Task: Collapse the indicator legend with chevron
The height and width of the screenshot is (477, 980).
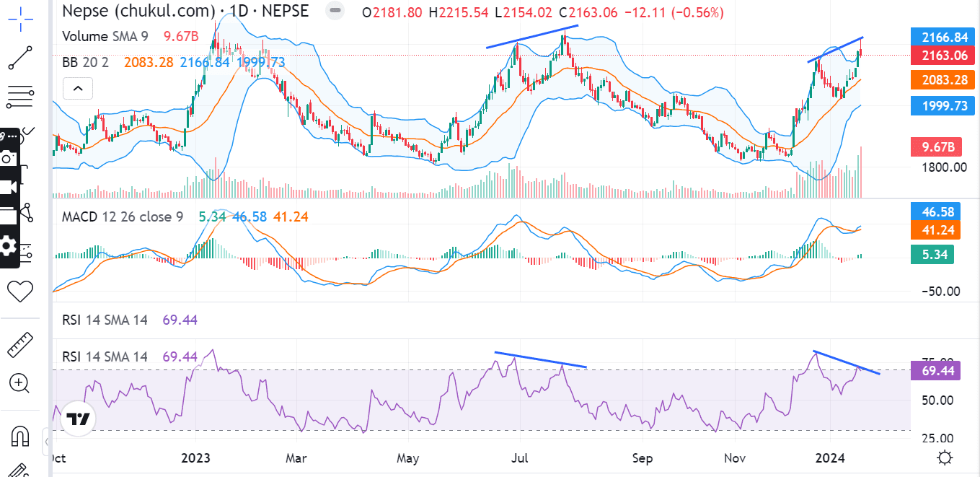Action: click(78, 89)
